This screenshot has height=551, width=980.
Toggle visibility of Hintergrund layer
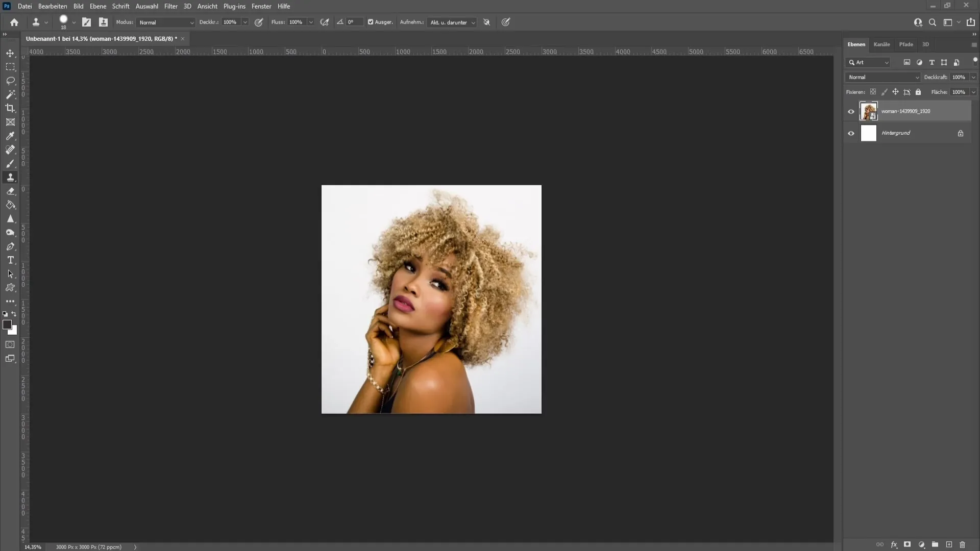851,133
